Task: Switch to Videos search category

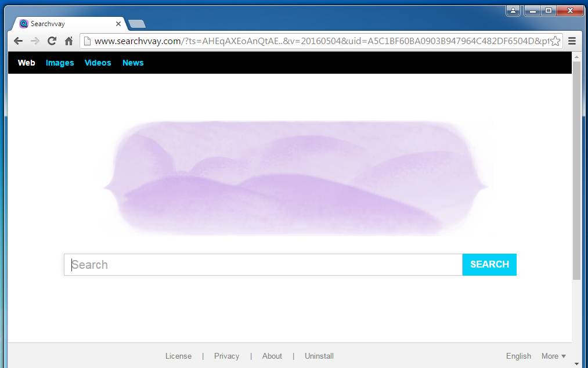Action: (x=98, y=63)
